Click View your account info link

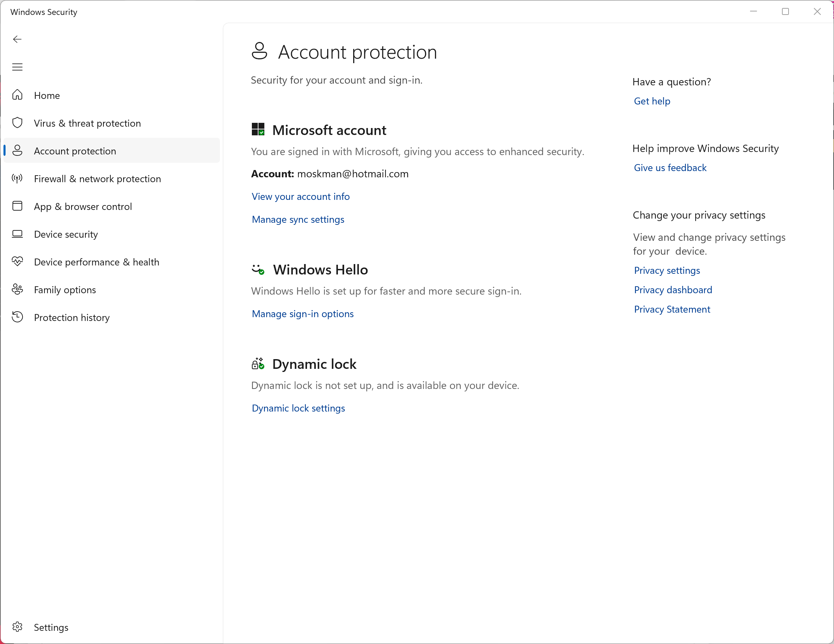300,196
